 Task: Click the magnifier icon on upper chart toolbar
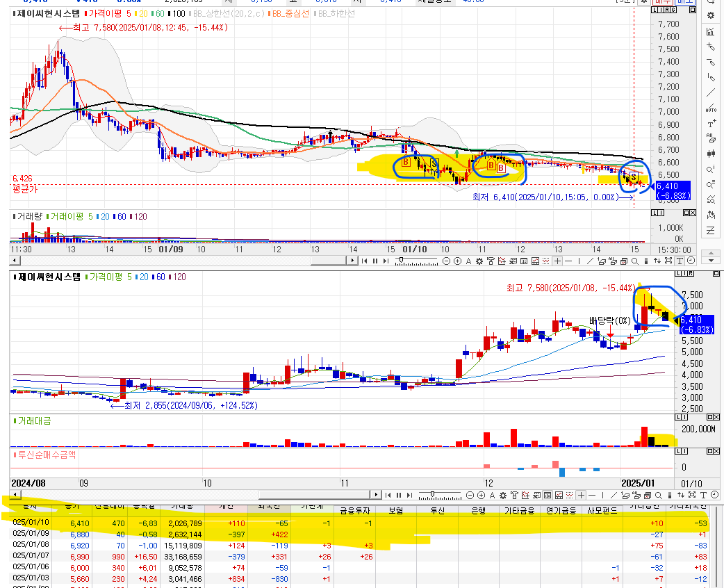pyautogui.click(x=634, y=261)
